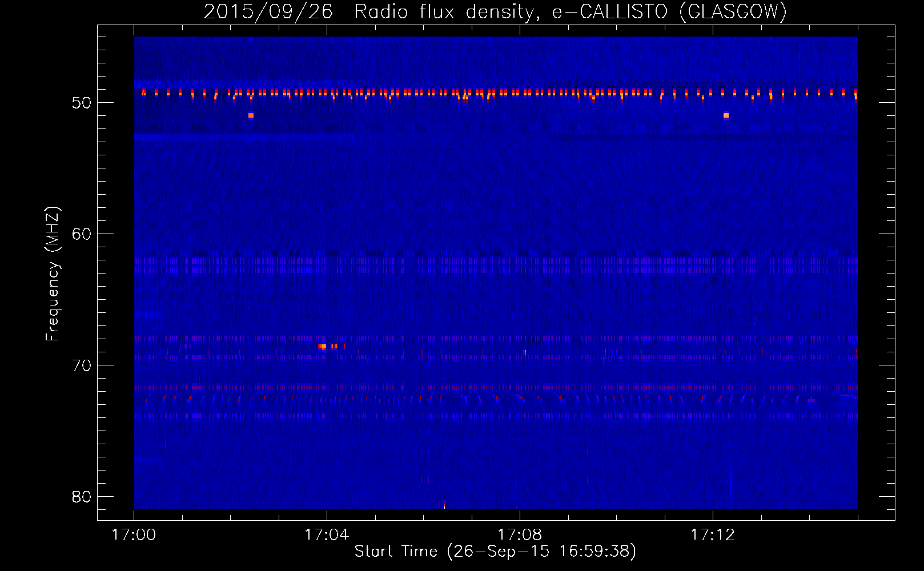Viewport: 924px width, 571px height.
Task: Click the '17:12' time tick label
Action: coord(713,535)
